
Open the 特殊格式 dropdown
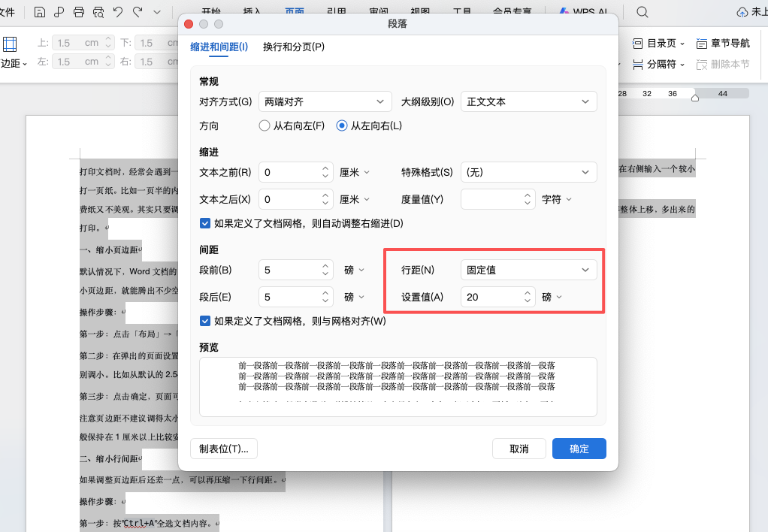(529, 172)
